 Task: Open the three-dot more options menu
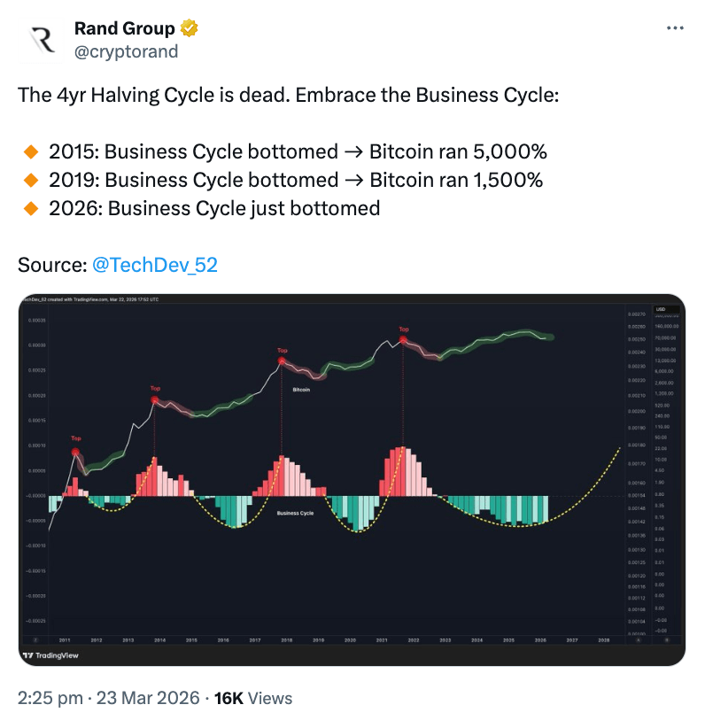674,29
